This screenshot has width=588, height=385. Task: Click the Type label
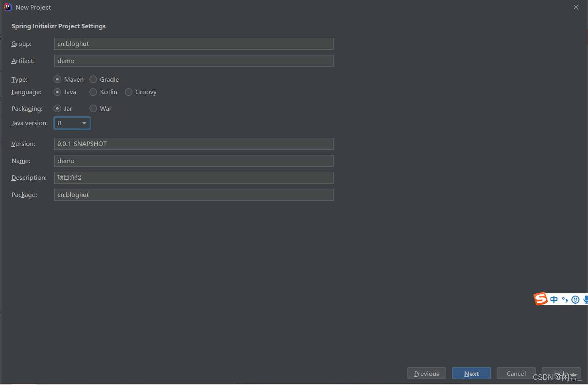click(x=20, y=80)
